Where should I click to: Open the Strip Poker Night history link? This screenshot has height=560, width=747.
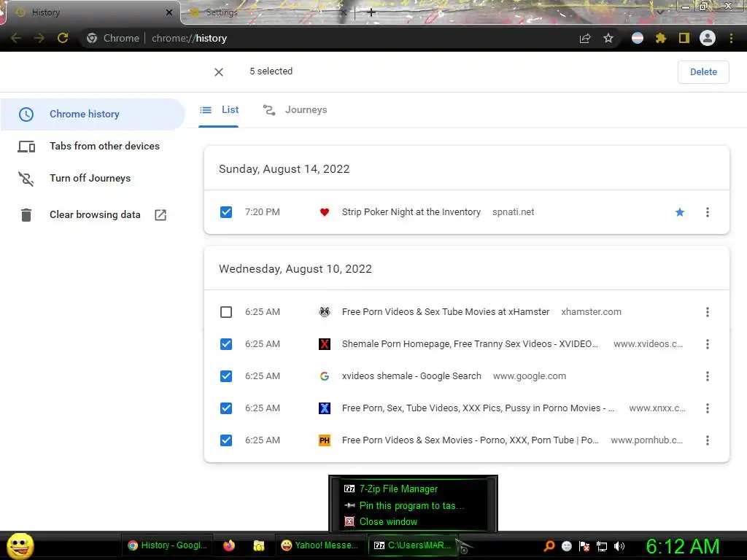411,212
